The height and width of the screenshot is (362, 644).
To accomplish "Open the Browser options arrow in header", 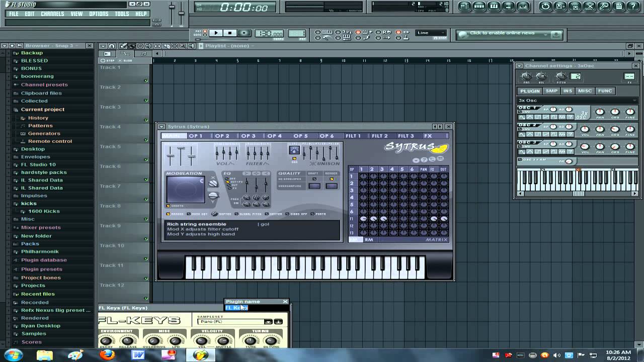I will click(x=5, y=46).
